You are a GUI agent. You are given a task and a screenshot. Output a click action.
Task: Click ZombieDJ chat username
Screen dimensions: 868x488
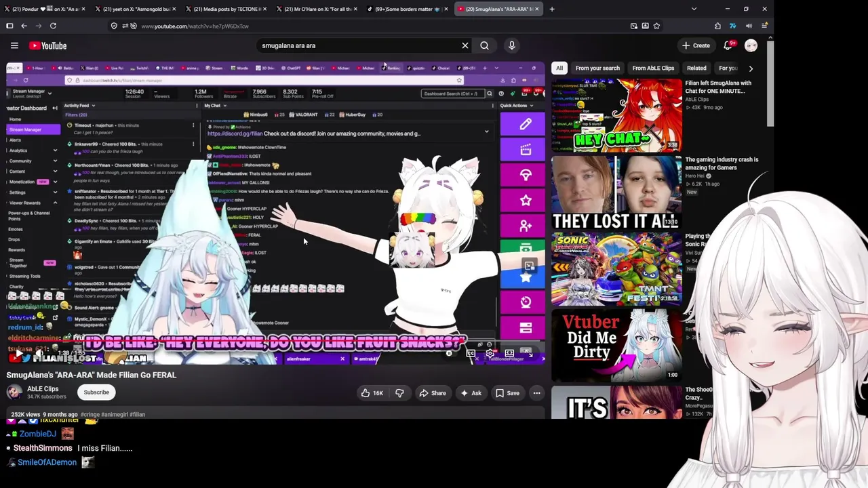(x=38, y=434)
